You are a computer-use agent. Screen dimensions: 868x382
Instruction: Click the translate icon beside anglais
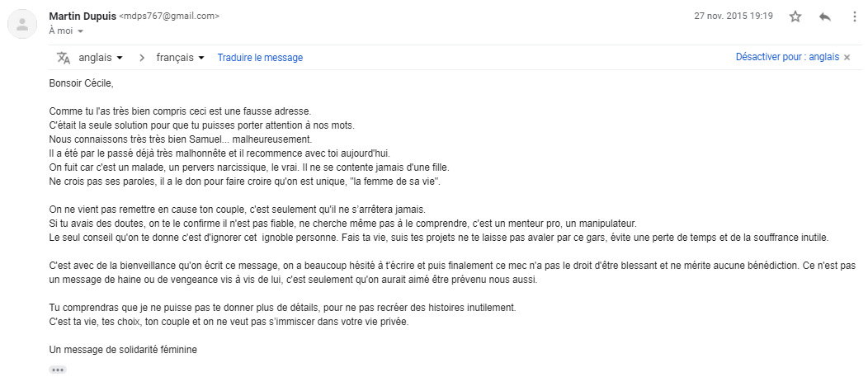[64, 58]
